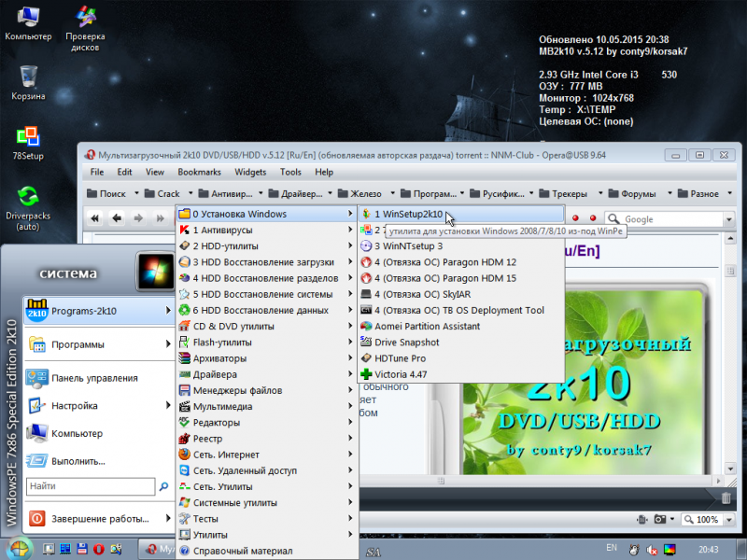This screenshot has width=747, height=560.
Task: Open Настройка in the Start menu
Action: 99,406
